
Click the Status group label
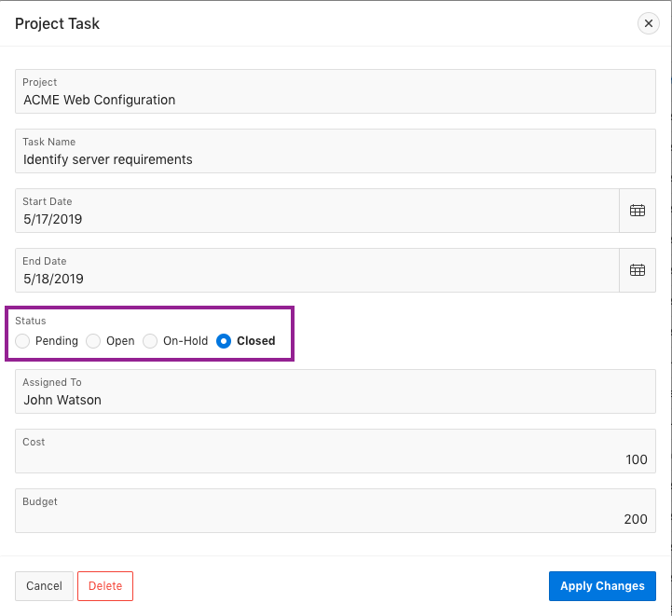[31, 321]
